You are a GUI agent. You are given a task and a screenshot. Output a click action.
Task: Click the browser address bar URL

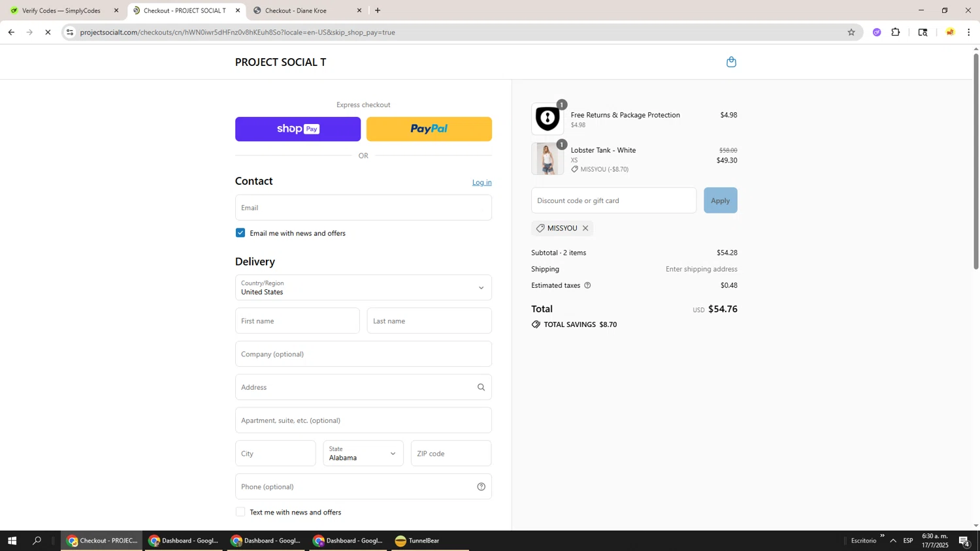(x=237, y=32)
